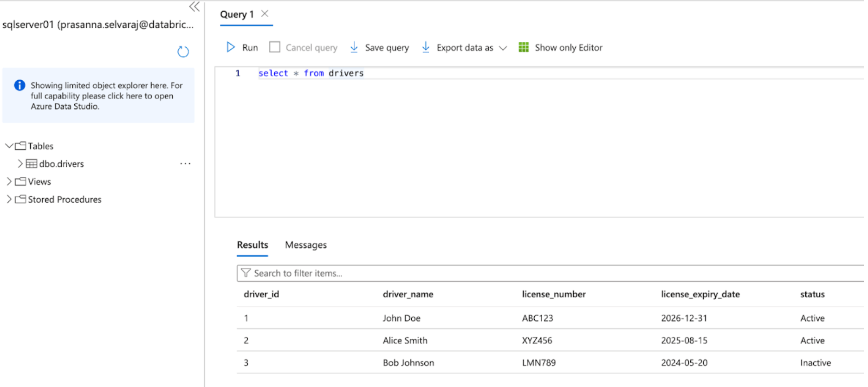Viewport: 868px width, 387px height.
Task: Click the 2026-12-31 expiry date cell
Action: [x=684, y=318]
